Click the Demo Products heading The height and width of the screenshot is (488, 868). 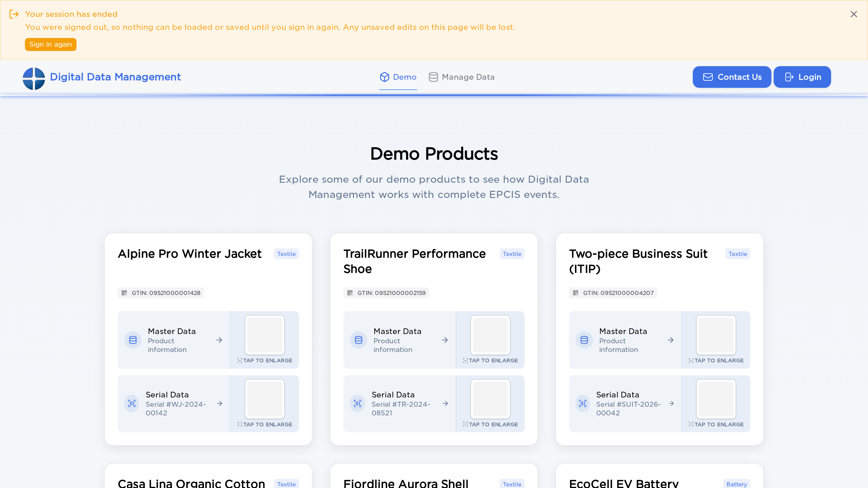(434, 154)
